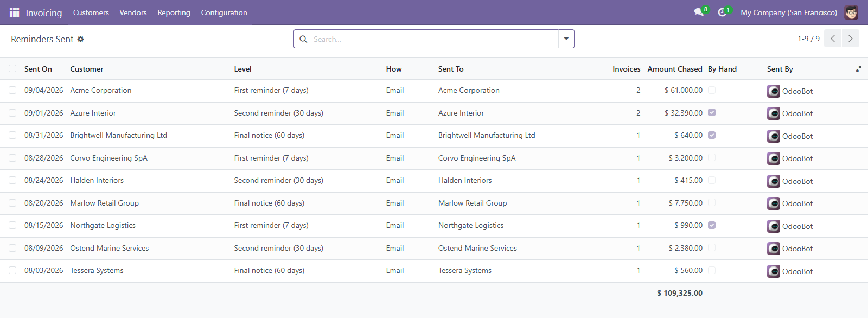The width and height of the screenshot is (868, 318).
Task: Click OdooBot avatar in Brightwell Manufacturing row
Action: coord(774,136)
